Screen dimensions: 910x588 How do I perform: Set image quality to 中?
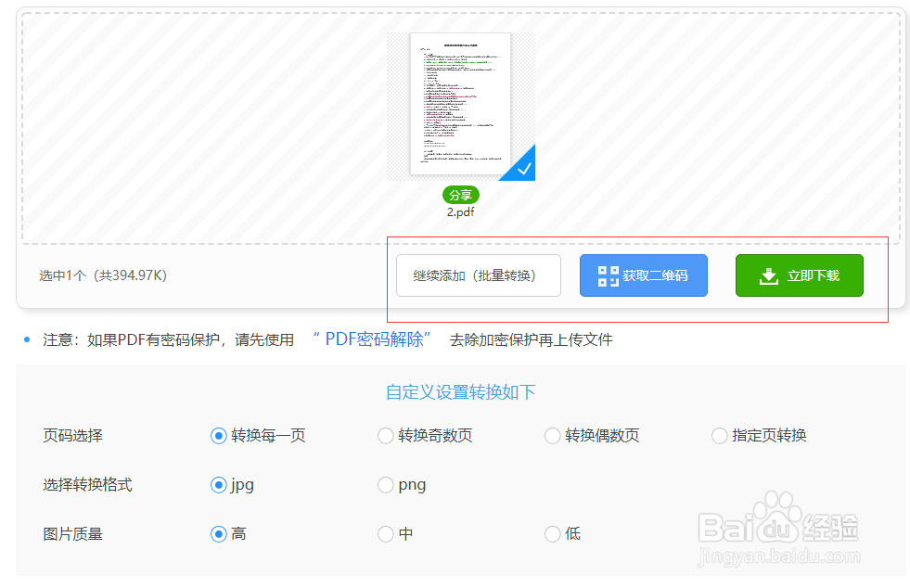pos(386,533)
